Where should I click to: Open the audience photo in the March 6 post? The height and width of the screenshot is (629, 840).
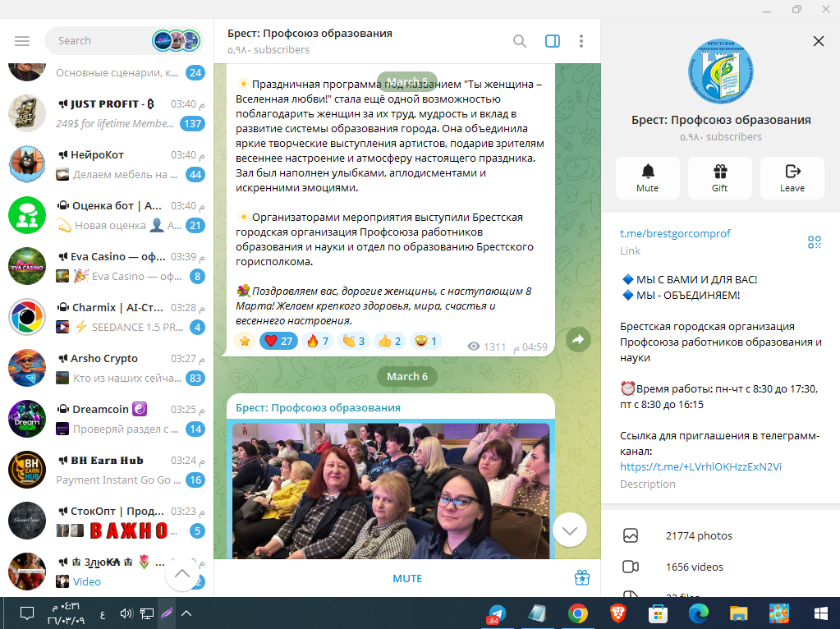(391, 490)
